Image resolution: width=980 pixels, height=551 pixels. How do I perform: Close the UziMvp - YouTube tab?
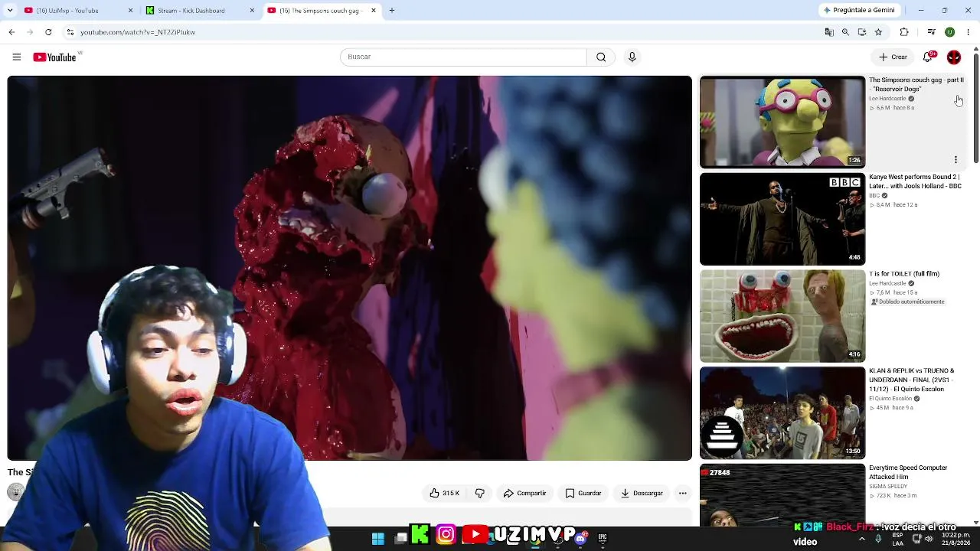click(x=130, y=11)
